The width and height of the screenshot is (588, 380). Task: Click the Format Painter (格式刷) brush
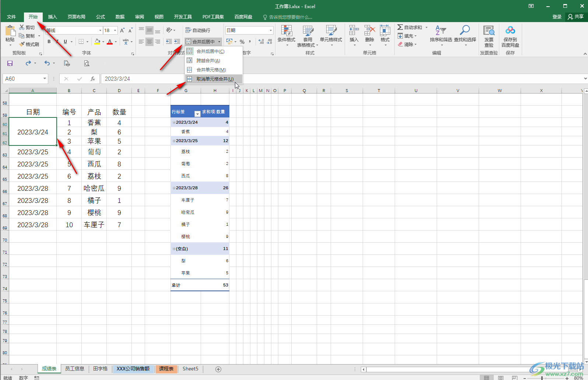[x=29, y=44]
